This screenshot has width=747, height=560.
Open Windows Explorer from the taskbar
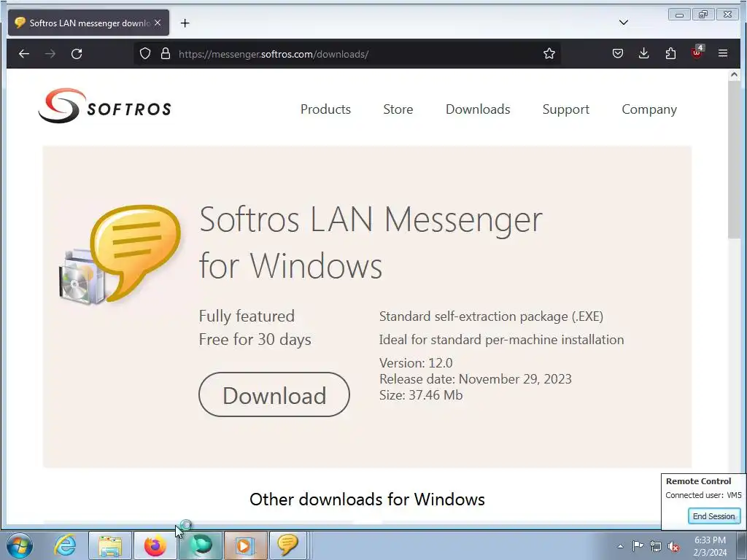pos(110,545)
